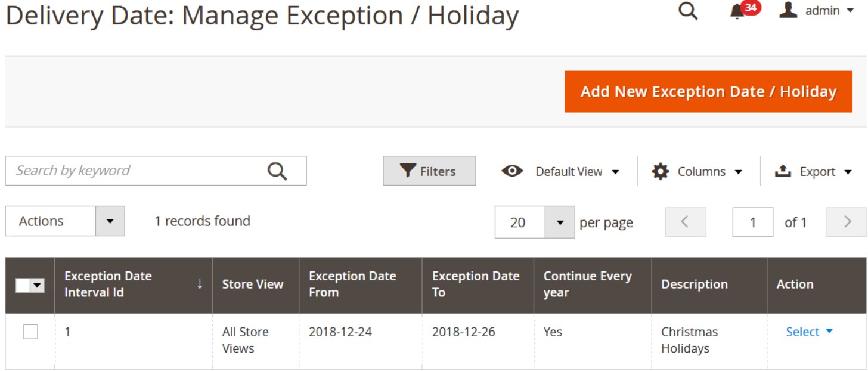Click the Columns gear icon
The width and height of the screenshot is (868, 371).
point(660,172)
